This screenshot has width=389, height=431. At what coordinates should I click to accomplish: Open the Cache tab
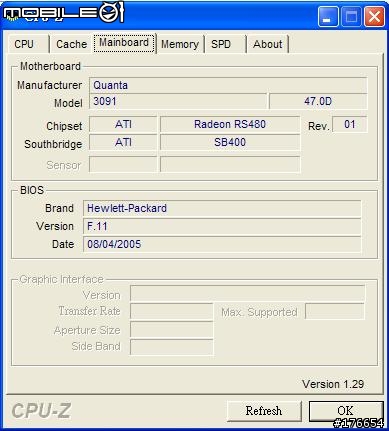71,44
